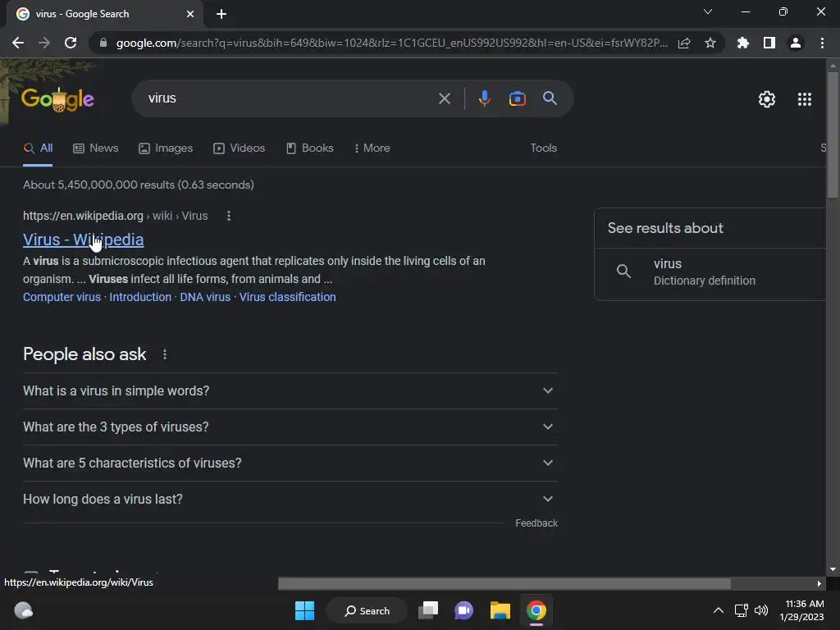
Task: Search by image with camera icon
Action: [x=517, y=98]
